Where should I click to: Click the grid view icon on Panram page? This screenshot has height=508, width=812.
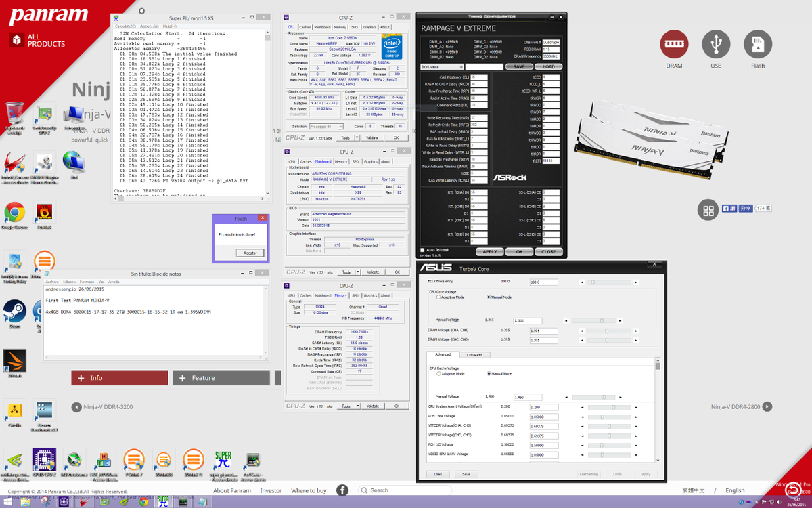[708, 210]
